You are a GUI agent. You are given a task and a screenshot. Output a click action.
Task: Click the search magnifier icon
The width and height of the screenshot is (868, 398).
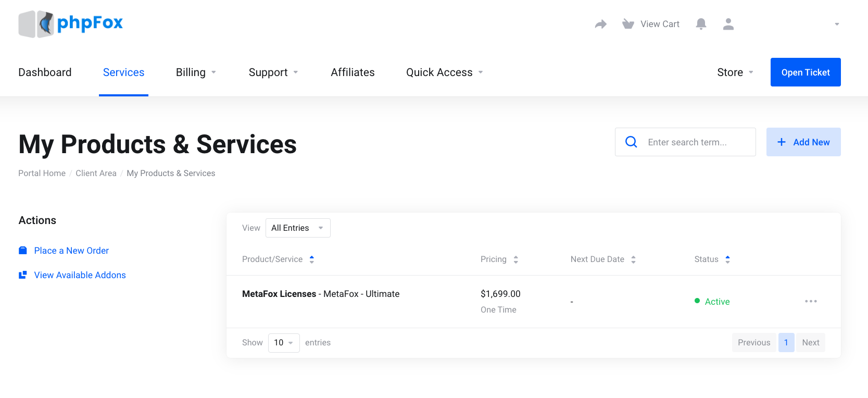[631, 142]
